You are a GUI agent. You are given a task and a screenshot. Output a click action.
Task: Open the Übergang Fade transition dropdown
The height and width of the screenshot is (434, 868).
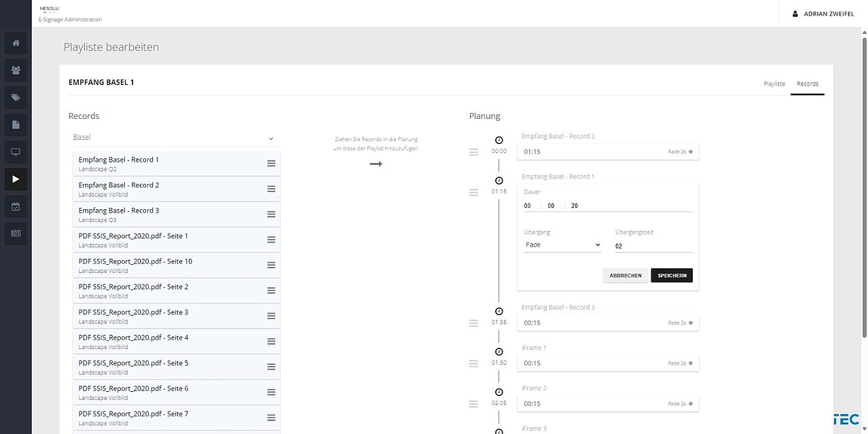click(x=563, y=245)
